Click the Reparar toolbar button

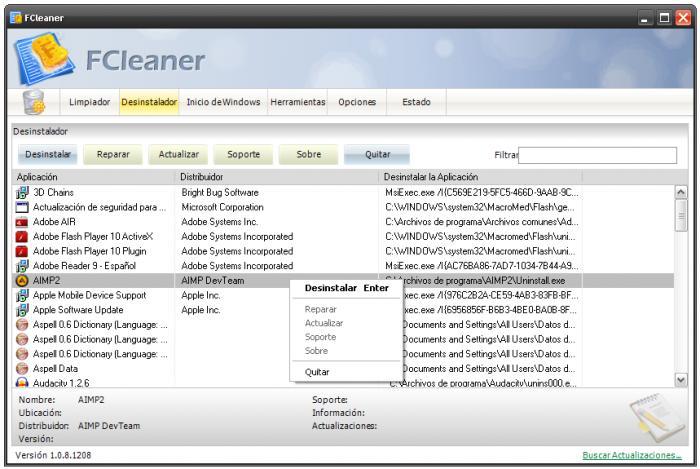point(113,154)
